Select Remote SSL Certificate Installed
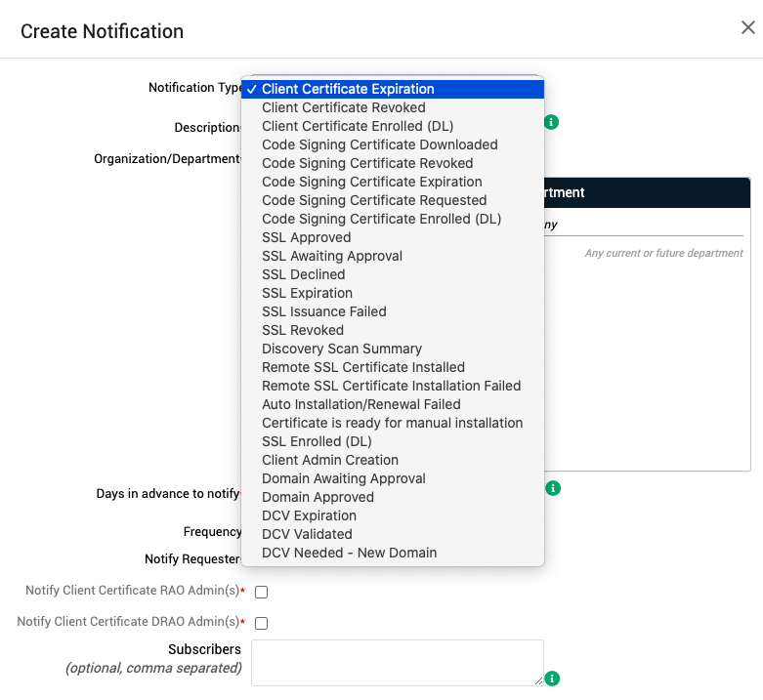The image size is (763, 700). [x=363, y=367]
